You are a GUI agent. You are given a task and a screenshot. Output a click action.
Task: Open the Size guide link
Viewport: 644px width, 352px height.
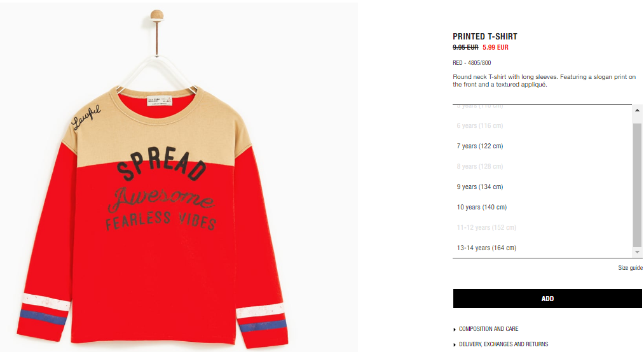pyautogui.click(x=631, y=268)
